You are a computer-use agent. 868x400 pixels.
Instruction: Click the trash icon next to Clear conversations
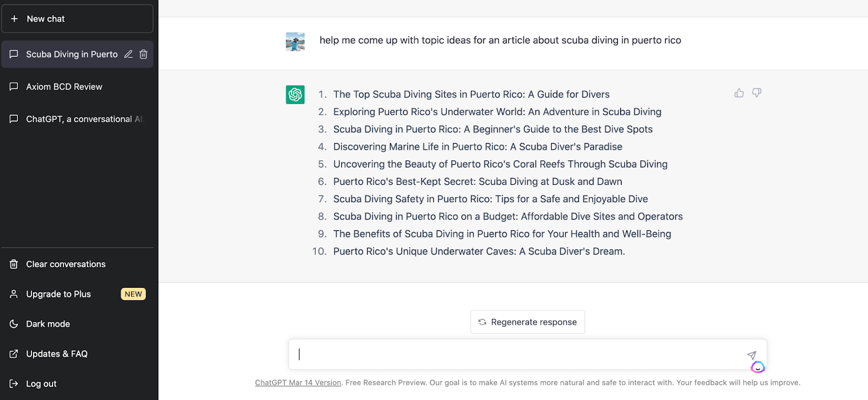(x=14, y=264)
